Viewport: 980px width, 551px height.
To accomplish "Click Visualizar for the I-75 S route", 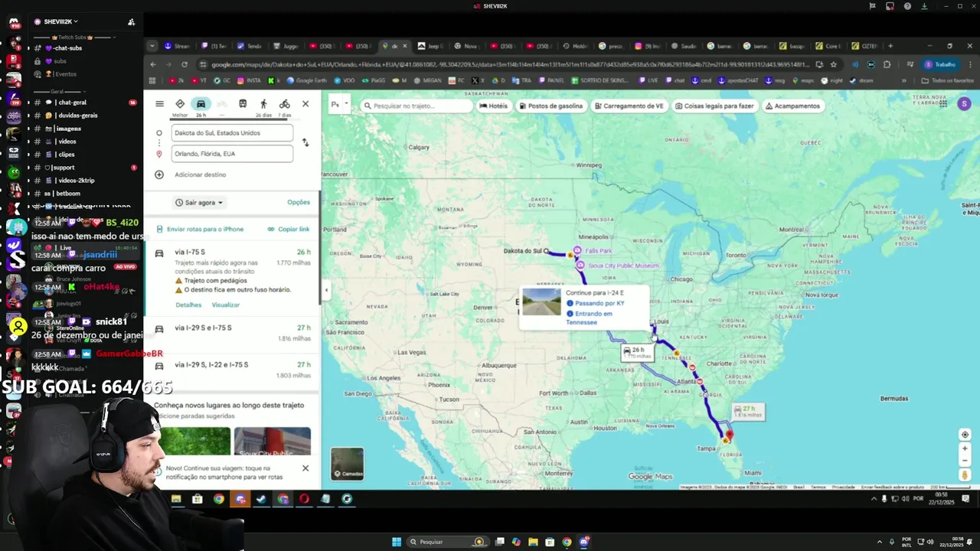I will (226, 305).
